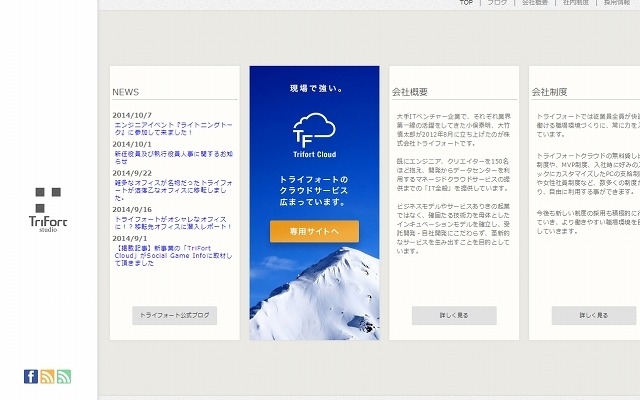Click the NEWS heading

126,92
